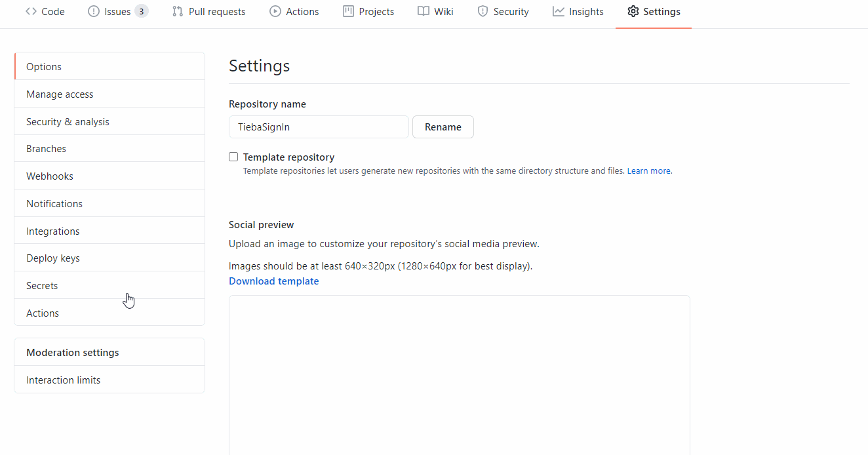Select Security & analysis in sidebar
This screenshot has width=868, height=455.
tap(109, 121)
